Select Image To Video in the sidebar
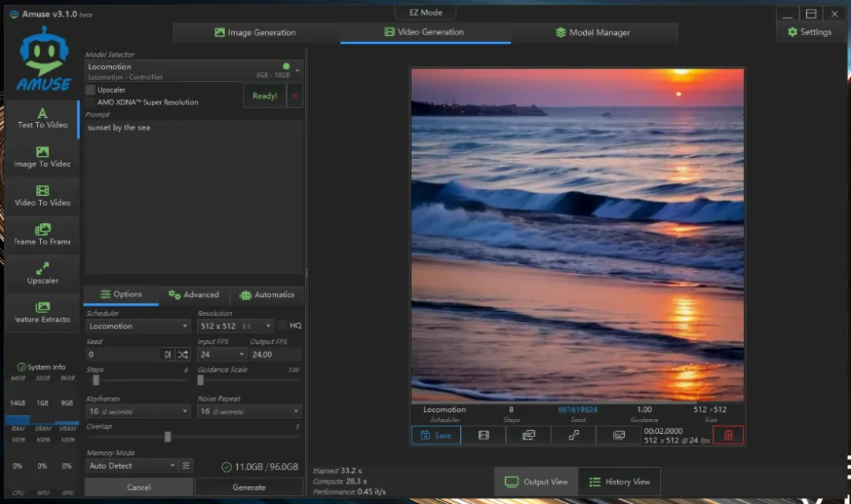This screenshot has width=851, height=504. coord(43,157)
